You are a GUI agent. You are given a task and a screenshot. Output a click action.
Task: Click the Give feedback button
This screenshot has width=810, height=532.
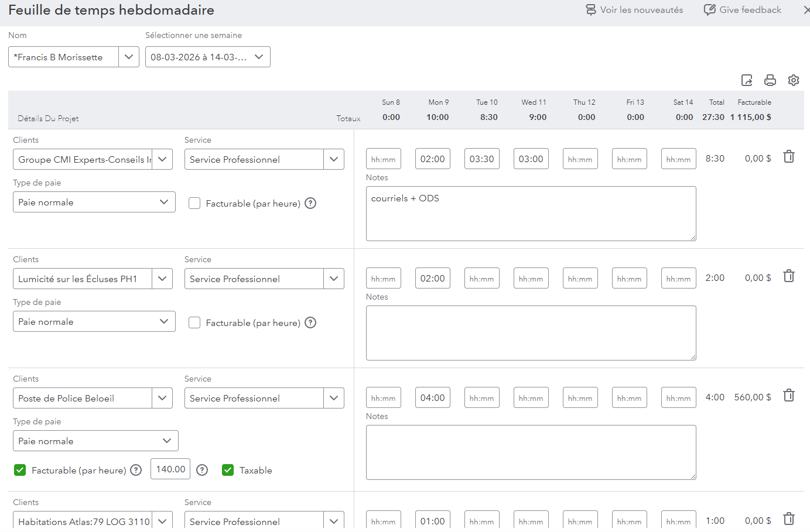coord(743,10)
